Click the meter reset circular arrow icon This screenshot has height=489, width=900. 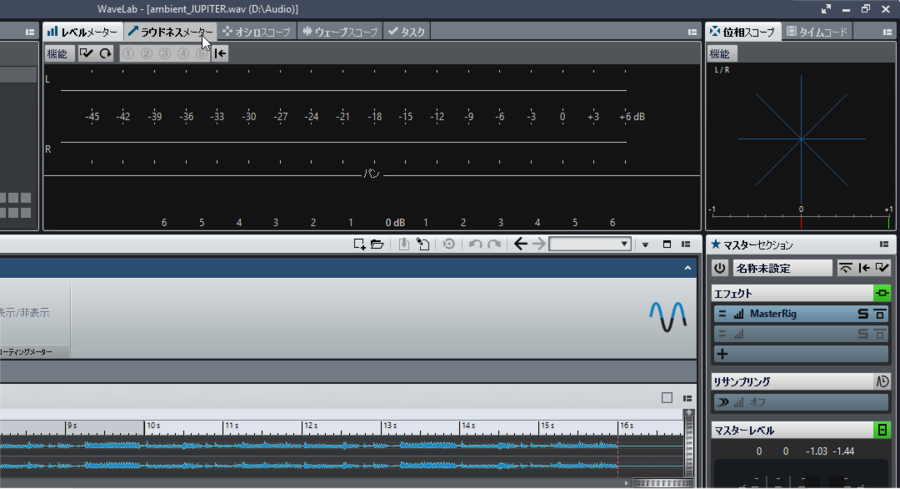pos(105,54)
